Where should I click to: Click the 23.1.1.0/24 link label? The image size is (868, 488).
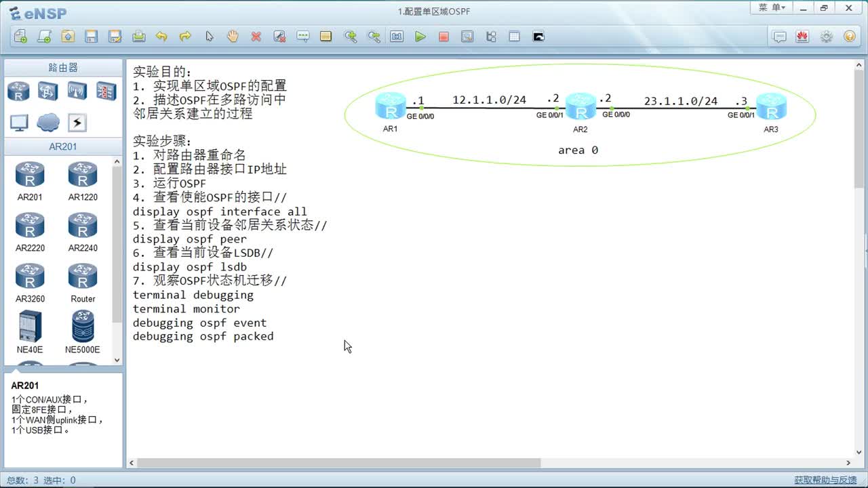pyautogui.click(x=680, y=101)
